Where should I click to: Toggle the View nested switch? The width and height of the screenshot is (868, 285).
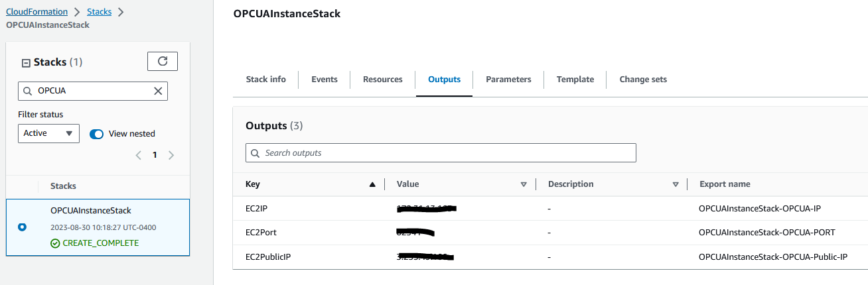[x=97, y=133]
